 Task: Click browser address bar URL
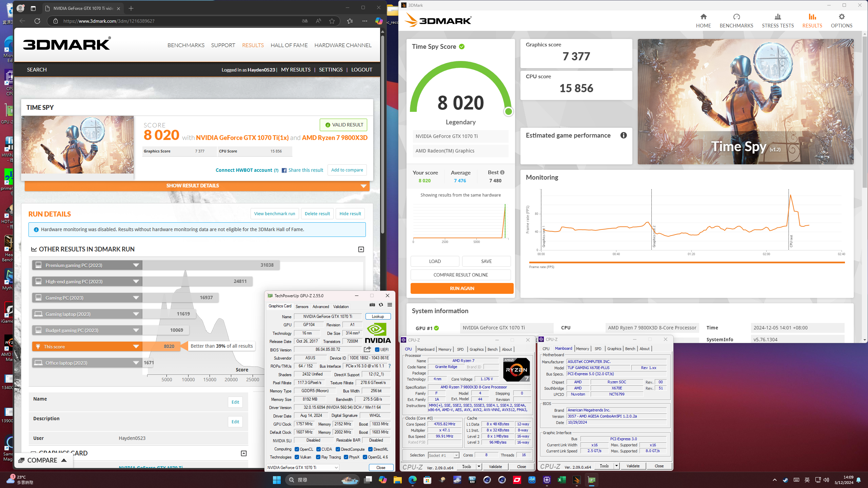click(108, 21)
